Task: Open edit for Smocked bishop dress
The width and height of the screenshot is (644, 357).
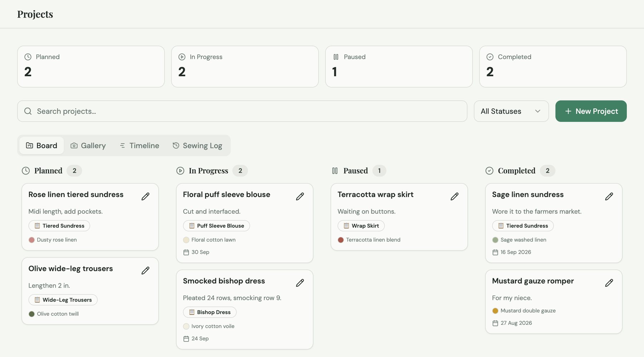Action: pos(300,283)
